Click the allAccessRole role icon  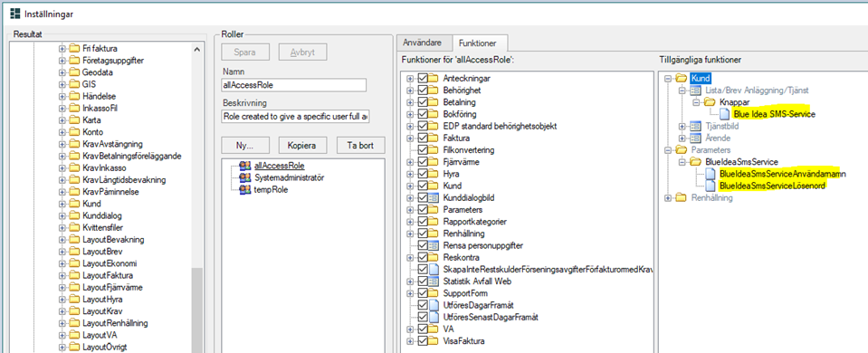[244, 166]
